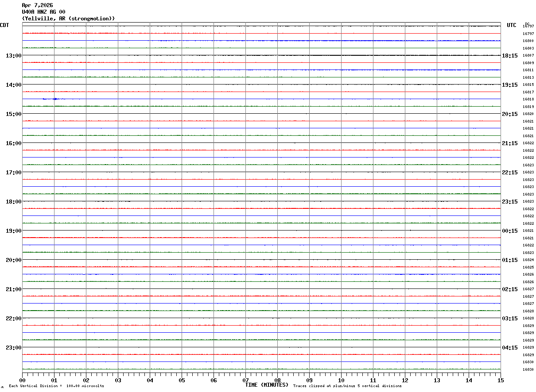This screenshot has width=536, height=392.
Task: Click the 05 minute axis tick label
Action: 182,380
